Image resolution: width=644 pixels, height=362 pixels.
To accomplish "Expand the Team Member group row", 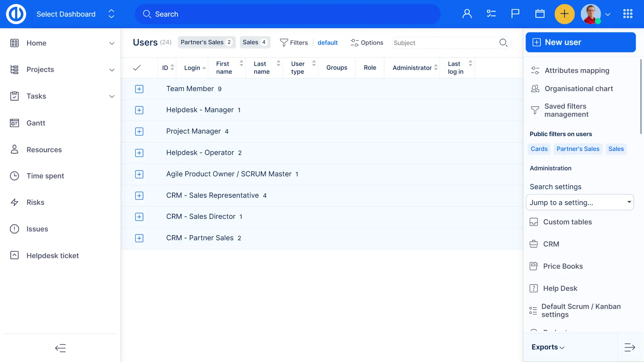I will coord(139,89).
